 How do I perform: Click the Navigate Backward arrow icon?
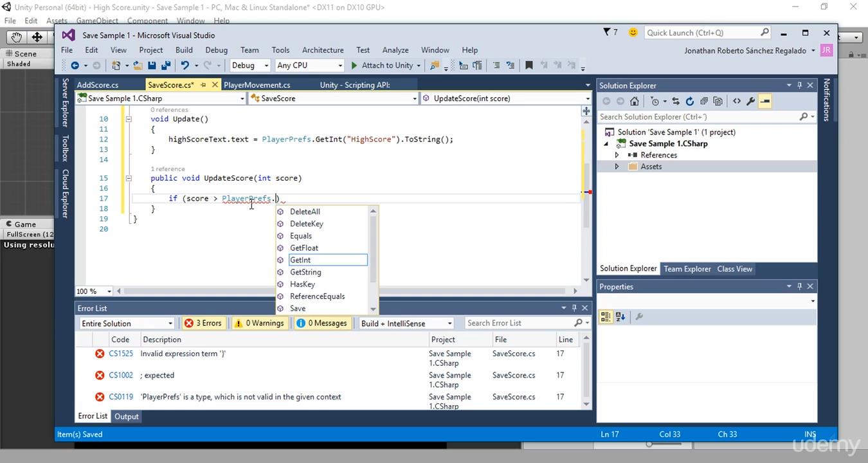[x=76, y=65]
